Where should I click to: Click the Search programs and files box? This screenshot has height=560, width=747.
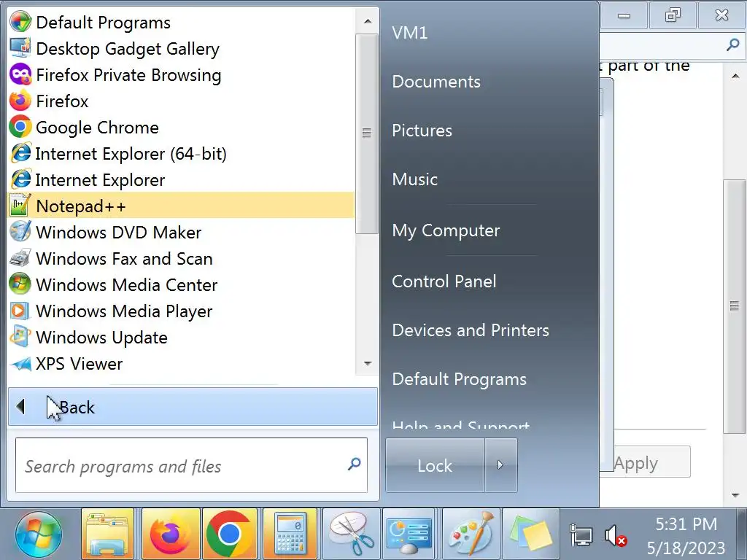(192, 465)
